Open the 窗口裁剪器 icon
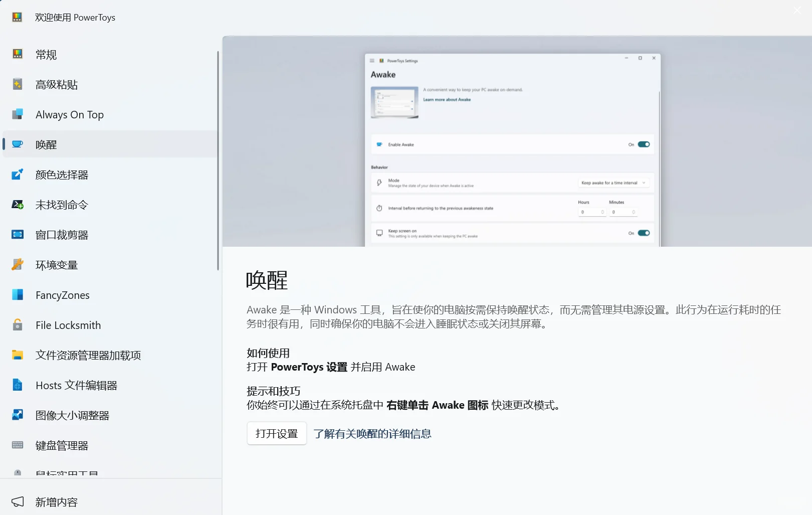This screenshot has width=812, height=515. 18,235
